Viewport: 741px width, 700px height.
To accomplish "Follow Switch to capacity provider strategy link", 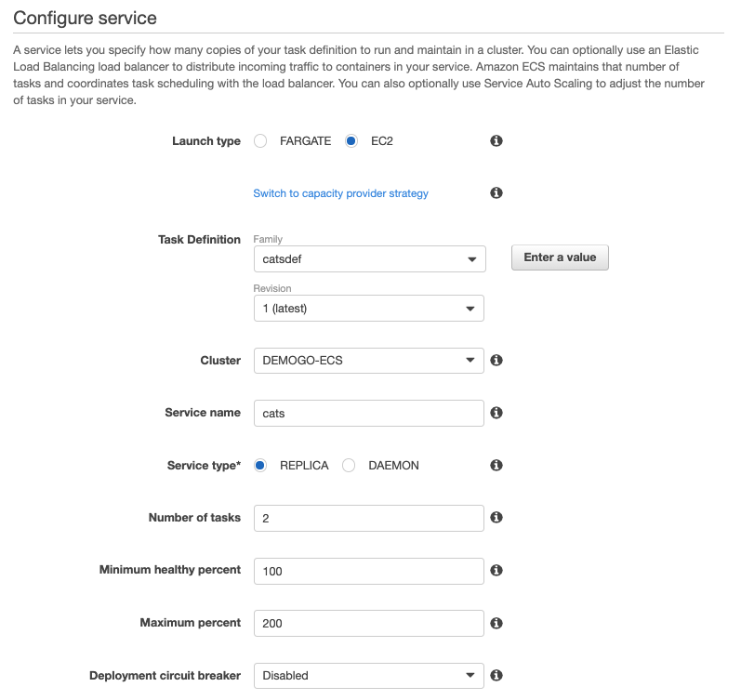I will pos(340,193).
